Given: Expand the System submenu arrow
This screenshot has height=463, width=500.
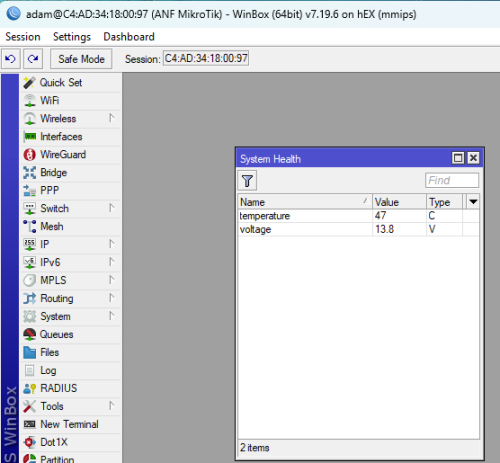Looking at the screenshot, I should tap(112, 316).
